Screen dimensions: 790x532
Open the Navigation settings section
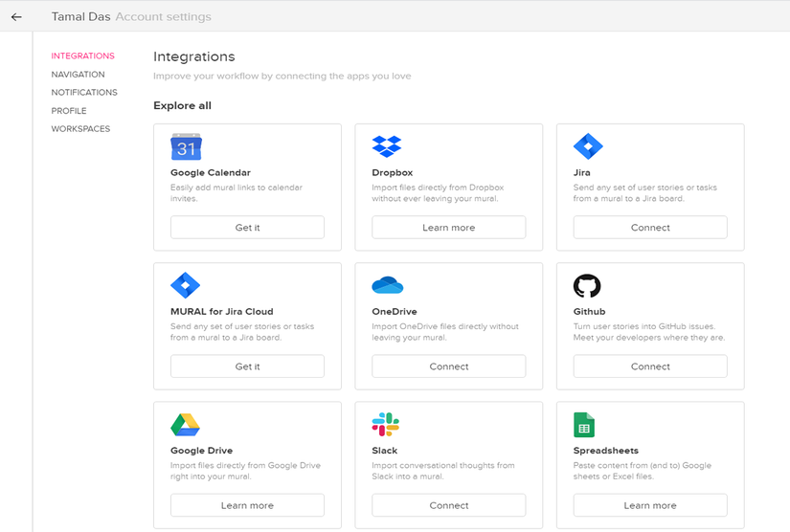pos(79,75)
